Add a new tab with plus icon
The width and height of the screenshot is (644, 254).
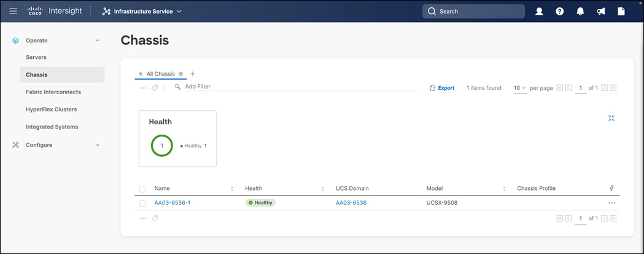click(193, 74)
